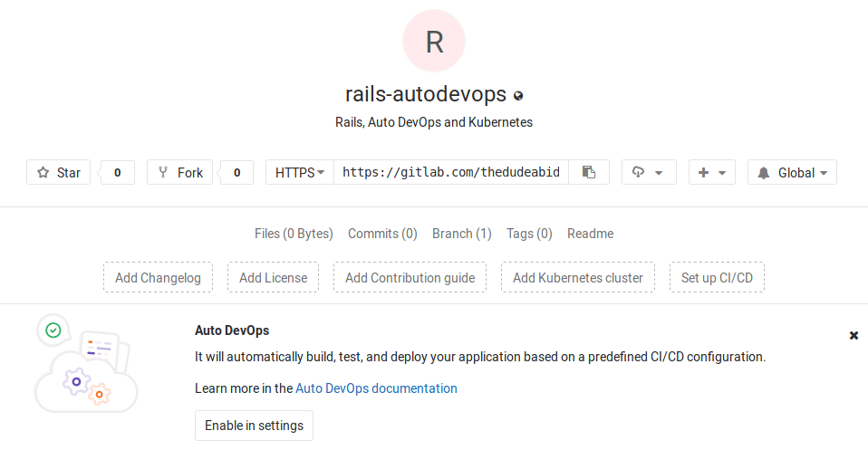Dismiss the Auto DevOps banner
868x450 pixels.
pos(854,335)
